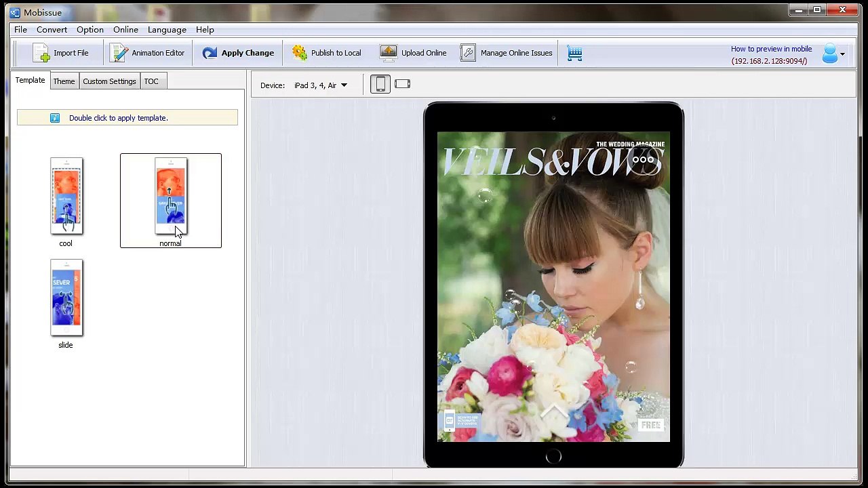Screen dimensions: 868x488
Task: Click the VEILS&VOWS title on cover
Action: click(x=552, y=163)
